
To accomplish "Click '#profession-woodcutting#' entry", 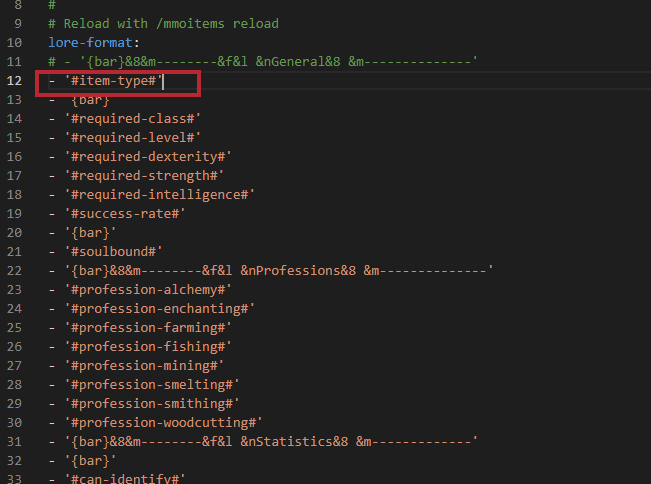I will point(163,423).
